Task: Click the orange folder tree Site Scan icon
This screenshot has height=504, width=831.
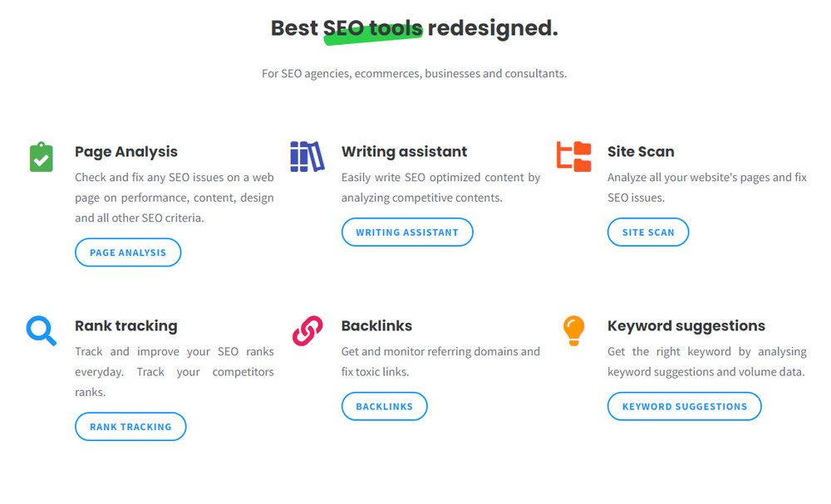Action: [x=574, y=157]
